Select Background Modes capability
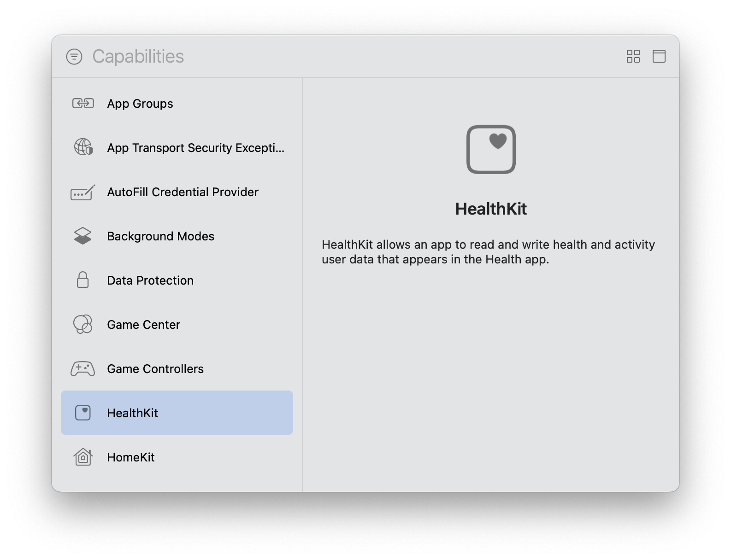 coord(160,236)
